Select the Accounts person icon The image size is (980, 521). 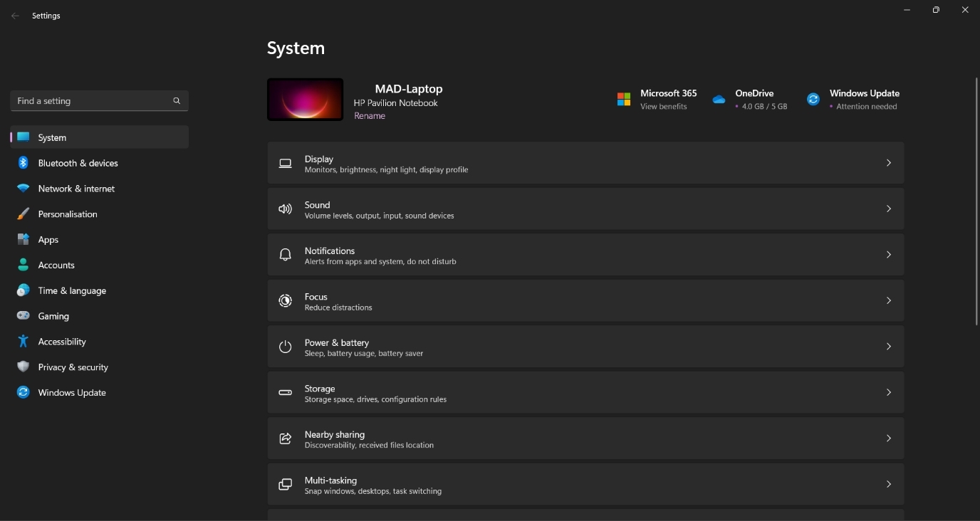coord(23,265)
